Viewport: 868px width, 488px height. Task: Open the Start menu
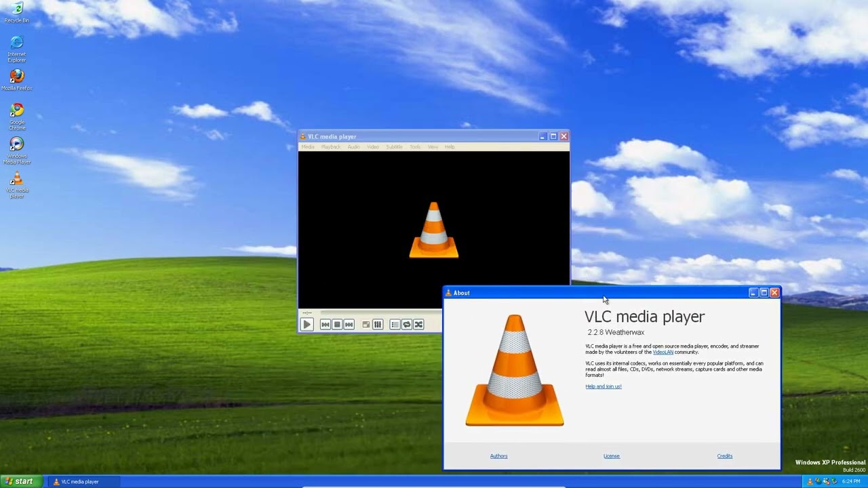(x=21, y=481)
